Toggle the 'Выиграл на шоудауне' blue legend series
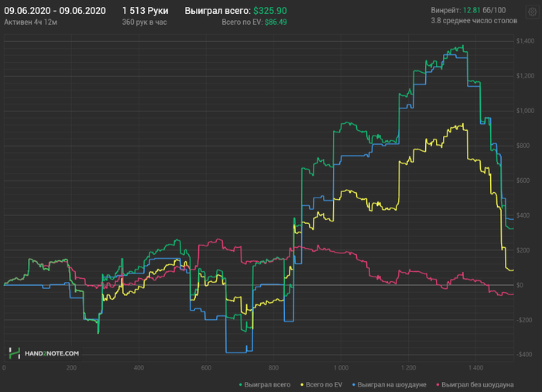Image resolution: width=542 pixels, height=392 pixels. click(389, 384)
